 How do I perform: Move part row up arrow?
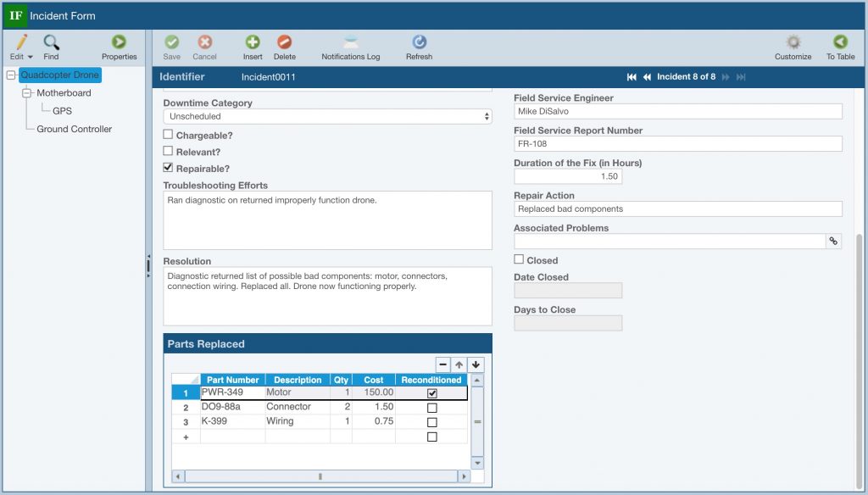click(459, 364)
